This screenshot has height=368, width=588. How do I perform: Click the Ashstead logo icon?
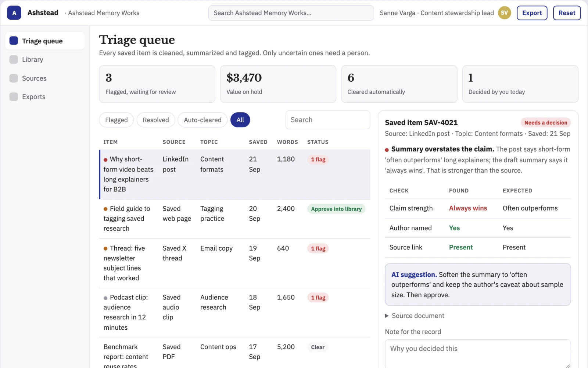(14, 13)
